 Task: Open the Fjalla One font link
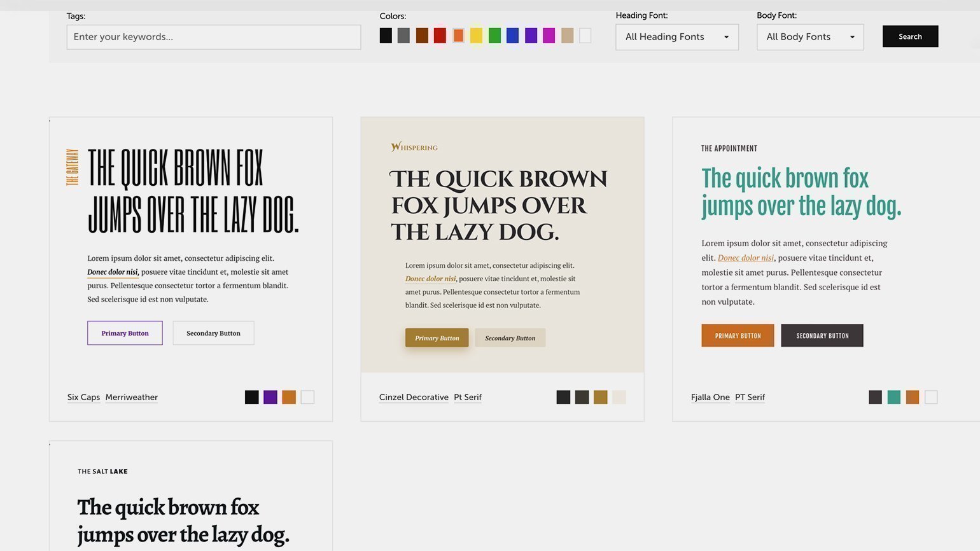click(x=710, y=397)
